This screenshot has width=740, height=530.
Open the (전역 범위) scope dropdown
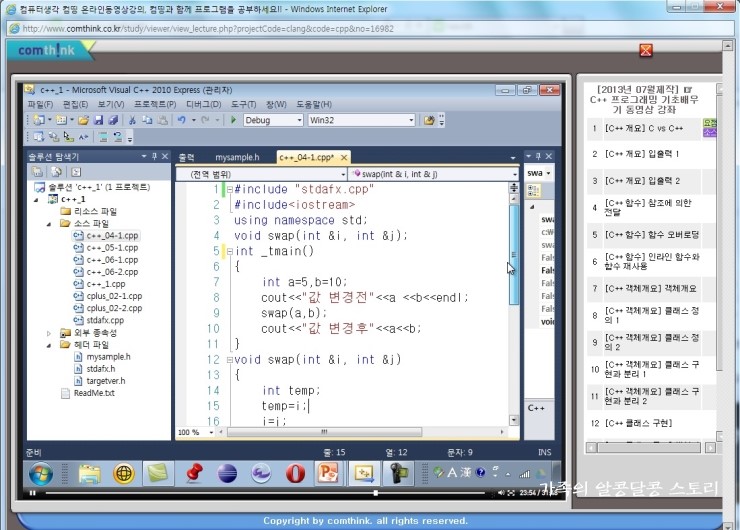tap(343, 175)
